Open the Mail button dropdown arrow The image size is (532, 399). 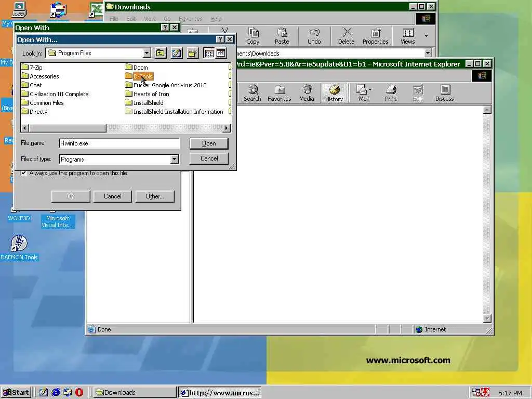coord(370,90)
